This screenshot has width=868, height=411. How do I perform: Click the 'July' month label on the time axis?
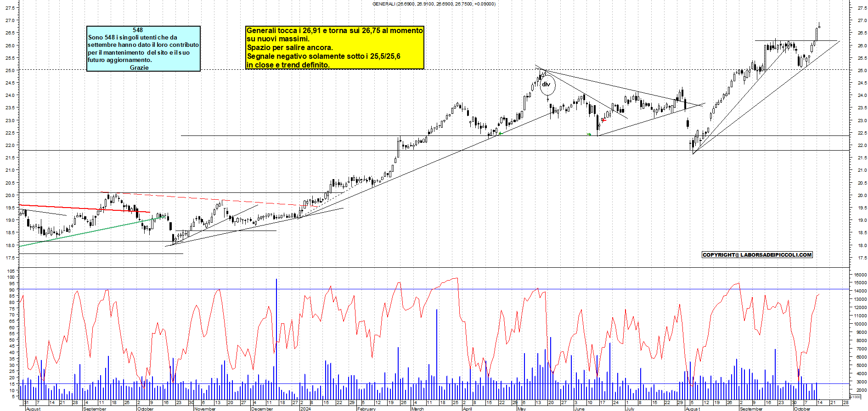pos(630,409)
